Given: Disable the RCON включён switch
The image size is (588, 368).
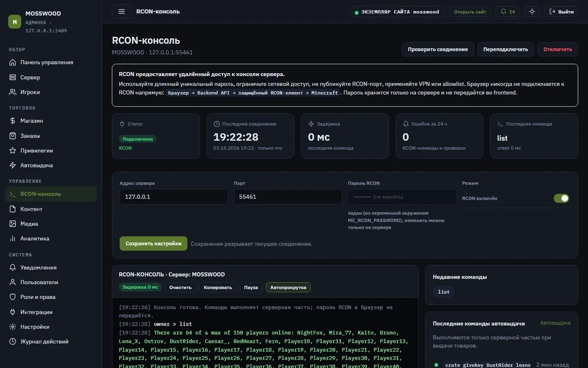Looking at the screenshot, I should pos(561,198).
